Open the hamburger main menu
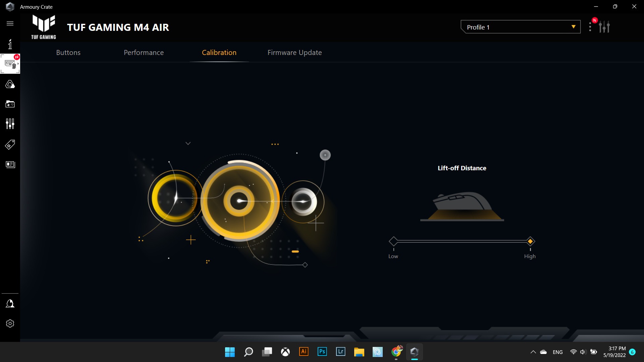This screenshot has height=362, width=644. (10, 23)
